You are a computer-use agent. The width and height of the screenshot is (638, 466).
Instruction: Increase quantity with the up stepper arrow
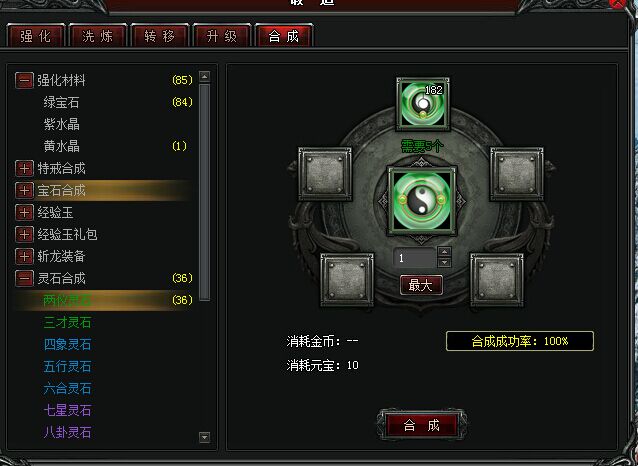tap(444, 252)
